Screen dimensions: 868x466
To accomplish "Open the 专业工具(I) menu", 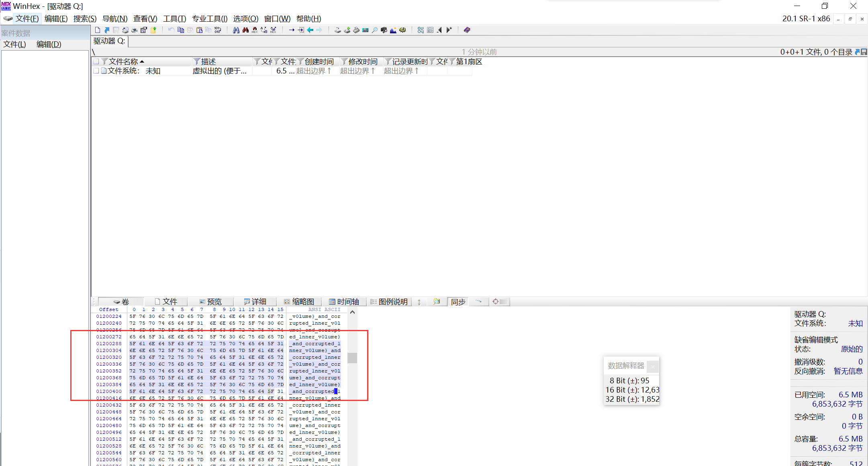I will point(209,18).
